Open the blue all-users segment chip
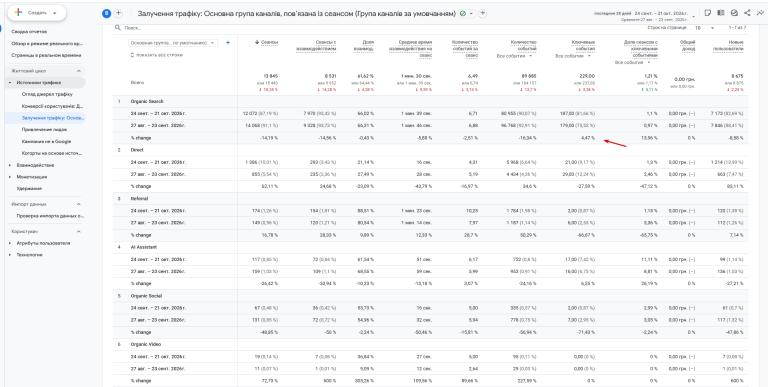This screenshot has width=768, height=387. pyautogui.click(x=107, y=14)
